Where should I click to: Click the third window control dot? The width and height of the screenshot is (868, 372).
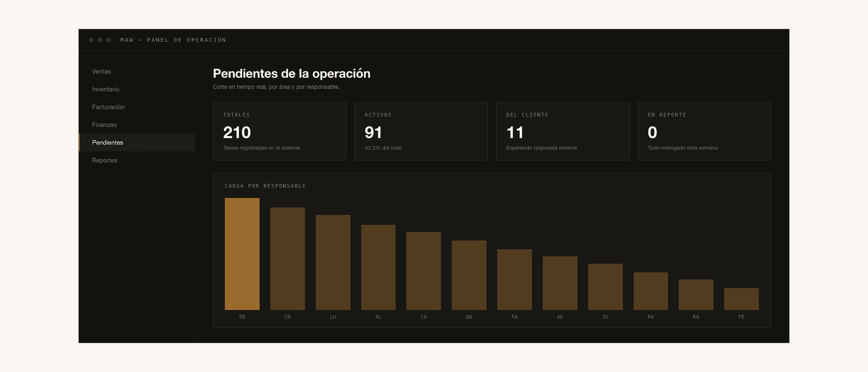click(x=108, y=40)
